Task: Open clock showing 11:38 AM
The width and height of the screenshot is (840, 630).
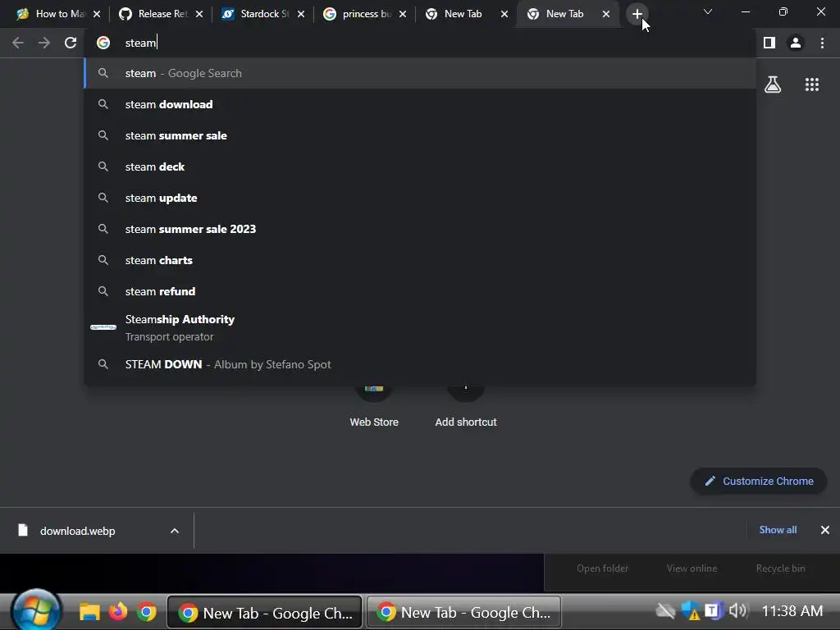Action: click(792, 610)
